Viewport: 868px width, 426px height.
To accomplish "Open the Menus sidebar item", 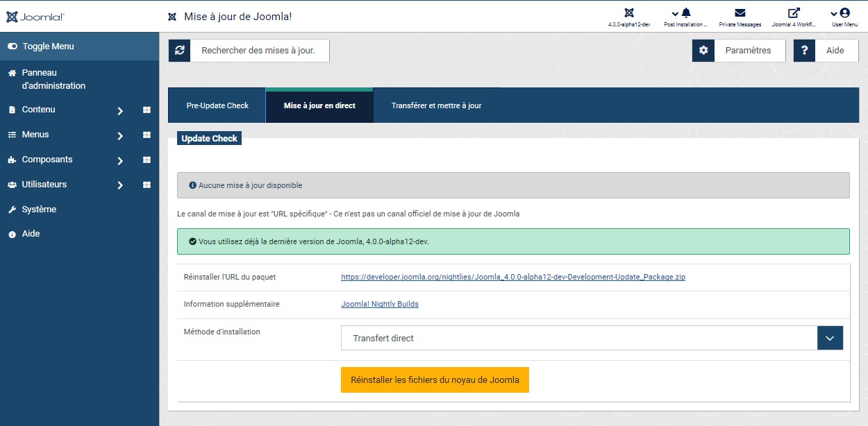I will (35, 135).
